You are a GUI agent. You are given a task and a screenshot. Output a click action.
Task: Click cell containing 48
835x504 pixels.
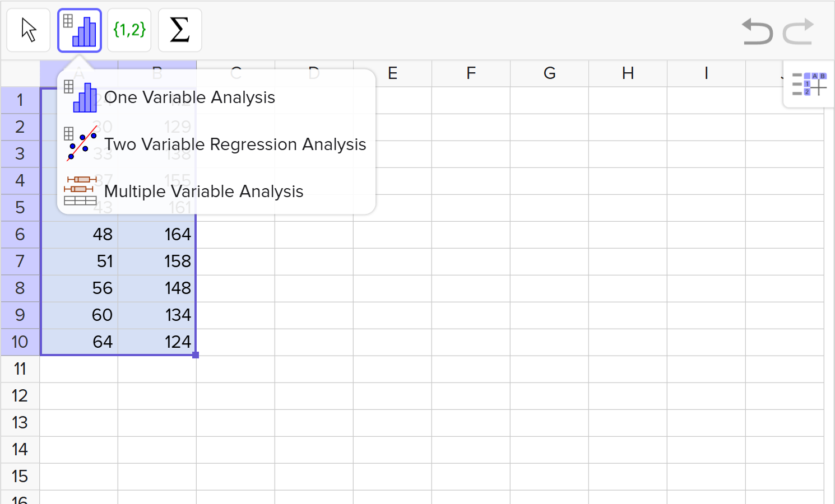click(79, 235)
